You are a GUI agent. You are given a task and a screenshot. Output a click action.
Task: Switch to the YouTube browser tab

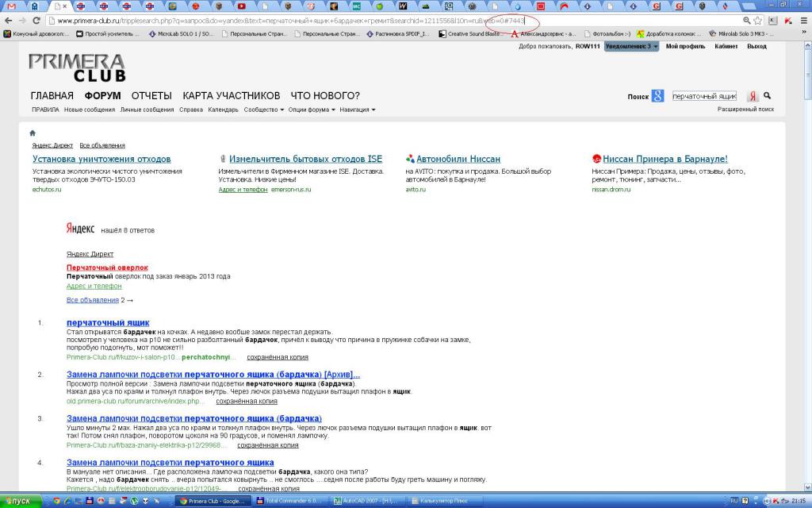click(241, 6)
